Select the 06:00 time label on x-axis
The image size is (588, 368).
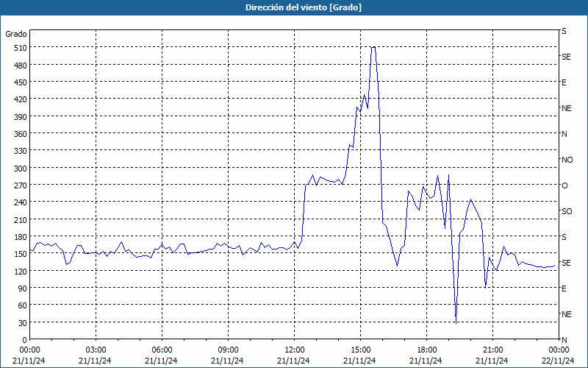[162, 350]
